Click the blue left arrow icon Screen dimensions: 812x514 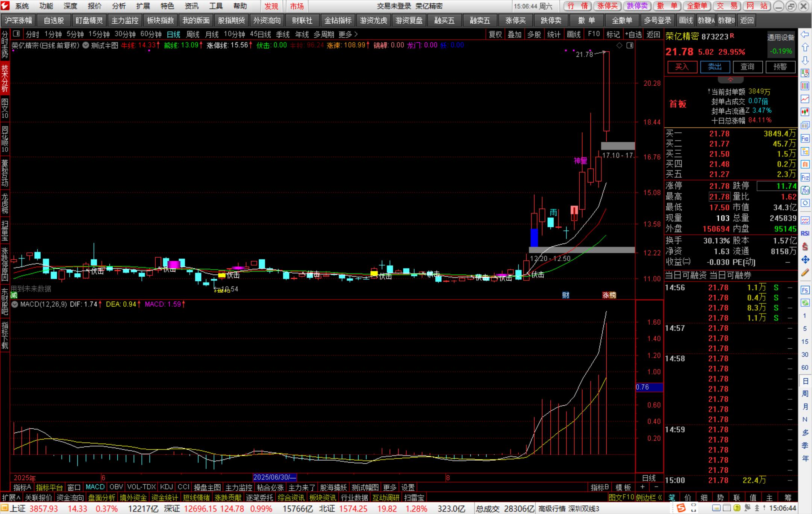(805, 35)
